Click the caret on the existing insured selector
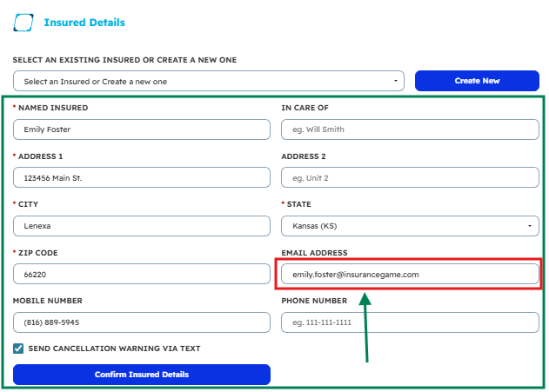This screenshot has height=392, width=549. 397,81
